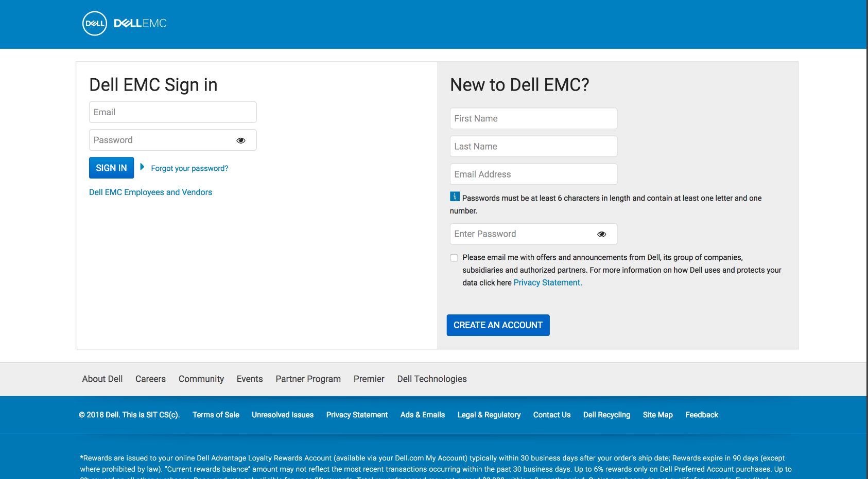Click the First Name field
This screenshot has height=479, width=868.
pyautogui.click(x=533, y=118)
